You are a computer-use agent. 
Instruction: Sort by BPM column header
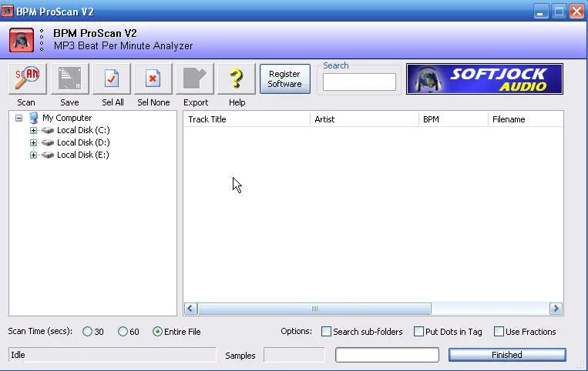coord(453,119)
